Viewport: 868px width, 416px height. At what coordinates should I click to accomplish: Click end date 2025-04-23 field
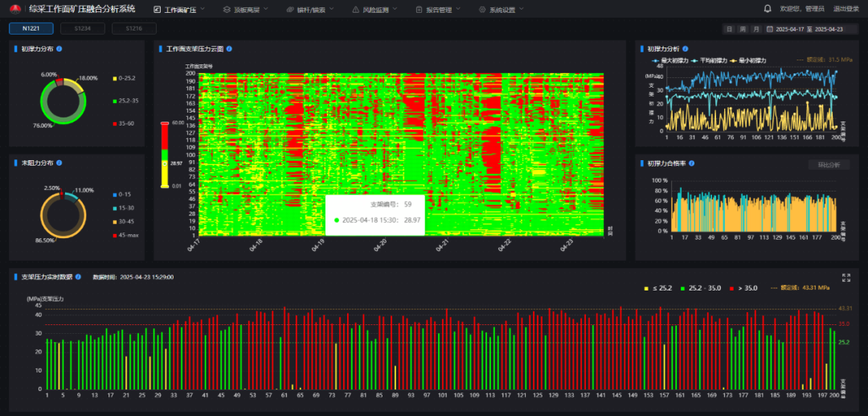tap(829, 29)
